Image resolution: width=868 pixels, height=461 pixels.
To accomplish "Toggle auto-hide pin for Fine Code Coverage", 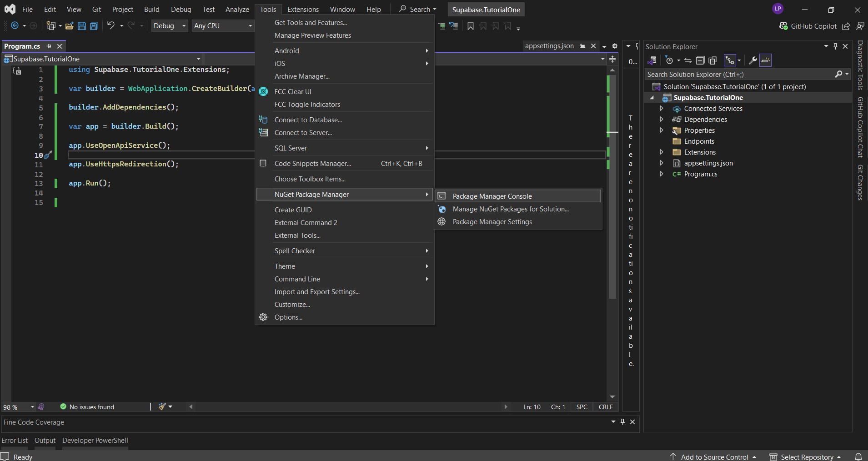I will pos(622,421).
